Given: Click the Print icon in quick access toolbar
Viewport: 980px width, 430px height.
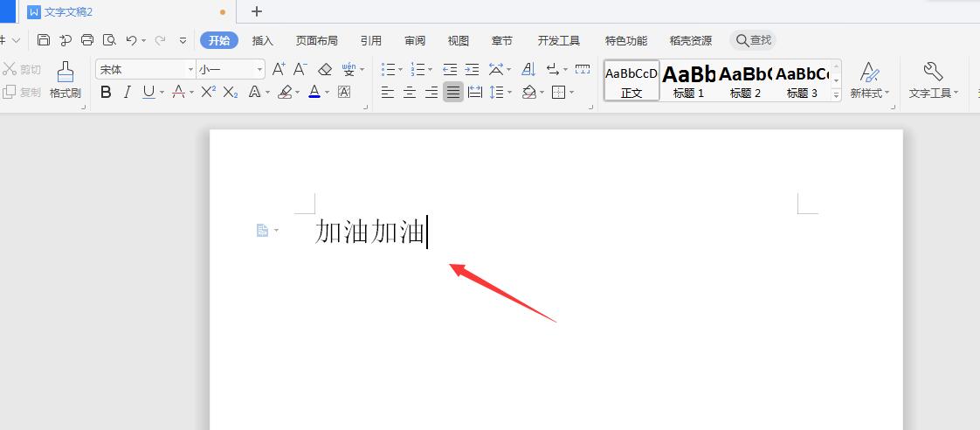Looking at the screenshot, I should pyautogui.click(x=87, y=40).
